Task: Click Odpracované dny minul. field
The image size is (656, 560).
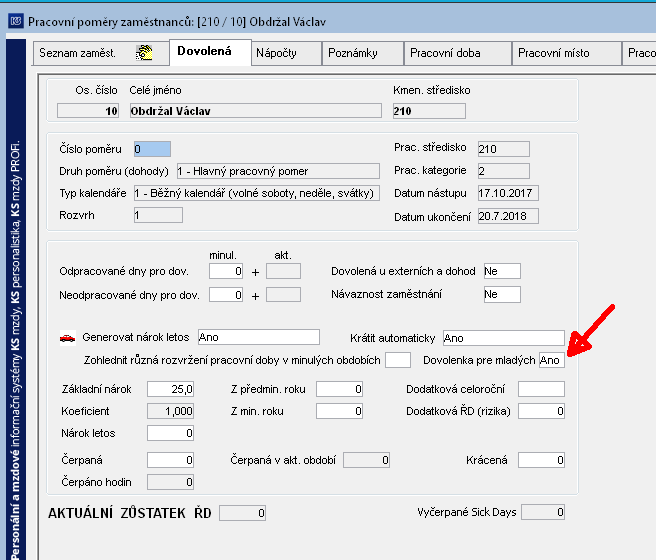Action: [x=226, y=271]
